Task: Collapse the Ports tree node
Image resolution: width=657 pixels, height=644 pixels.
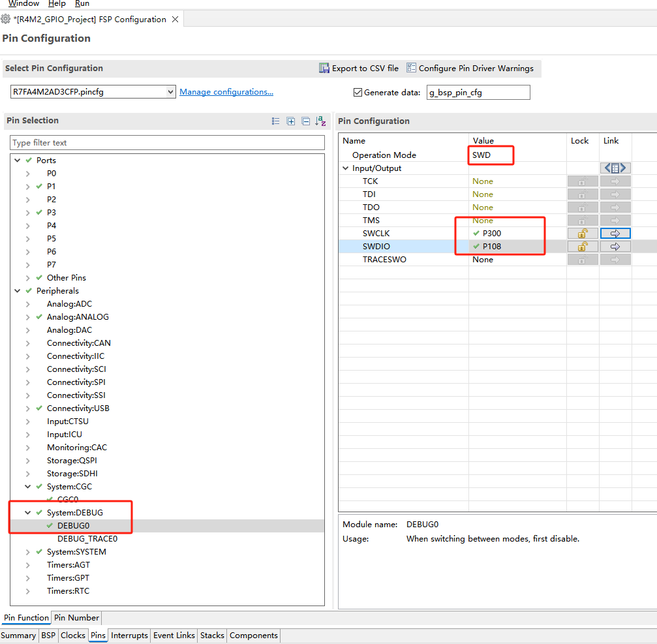Action: (17, 160)
